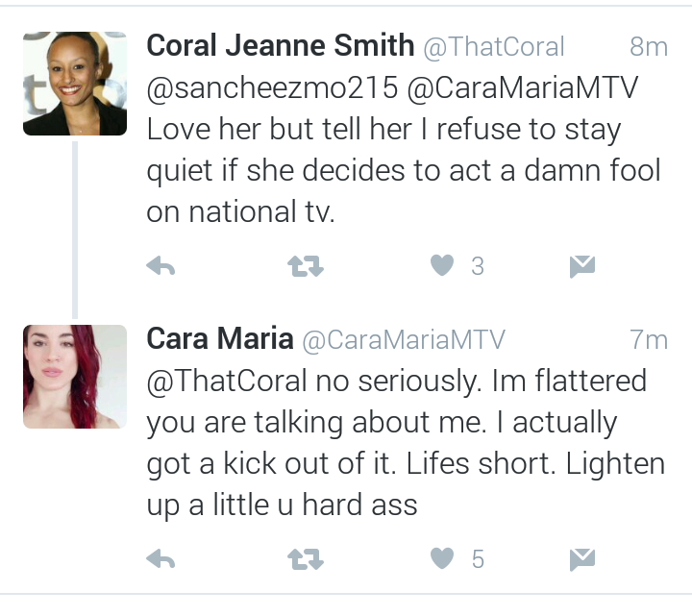The image size is (692, 616).
Task: Reply to Cara Maria's tweet
Action: 161,559
